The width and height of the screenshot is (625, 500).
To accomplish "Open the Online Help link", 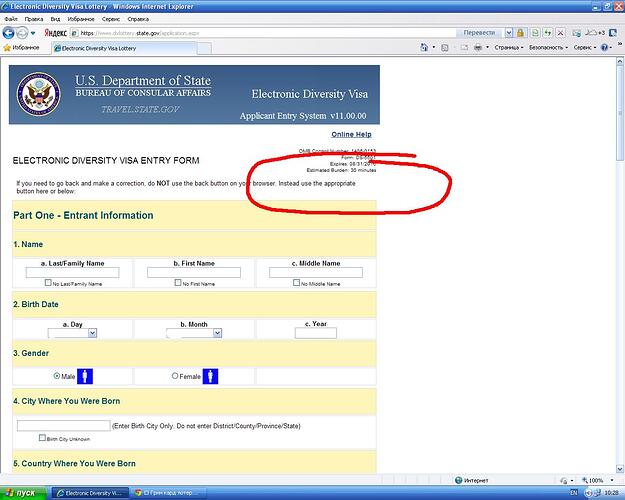I will pos(351,134).
